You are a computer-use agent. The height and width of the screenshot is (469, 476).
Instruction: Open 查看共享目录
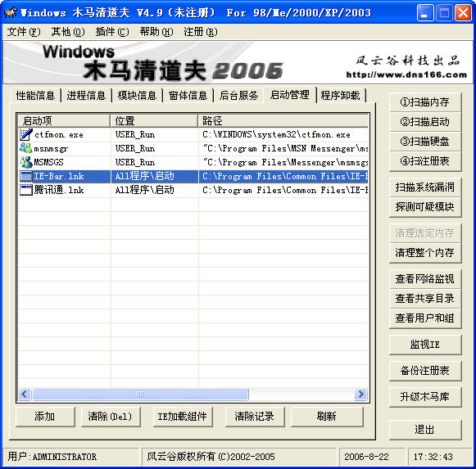pyautogui.click(x=425, y=298)
